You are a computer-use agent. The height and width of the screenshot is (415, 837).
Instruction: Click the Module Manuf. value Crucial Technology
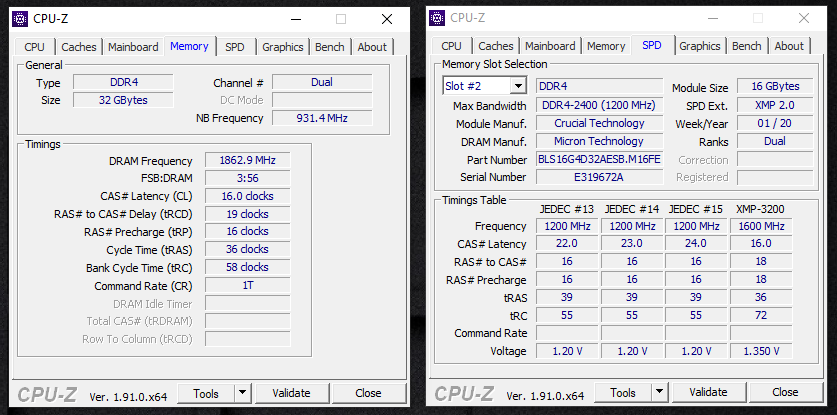tap(599, 123)
